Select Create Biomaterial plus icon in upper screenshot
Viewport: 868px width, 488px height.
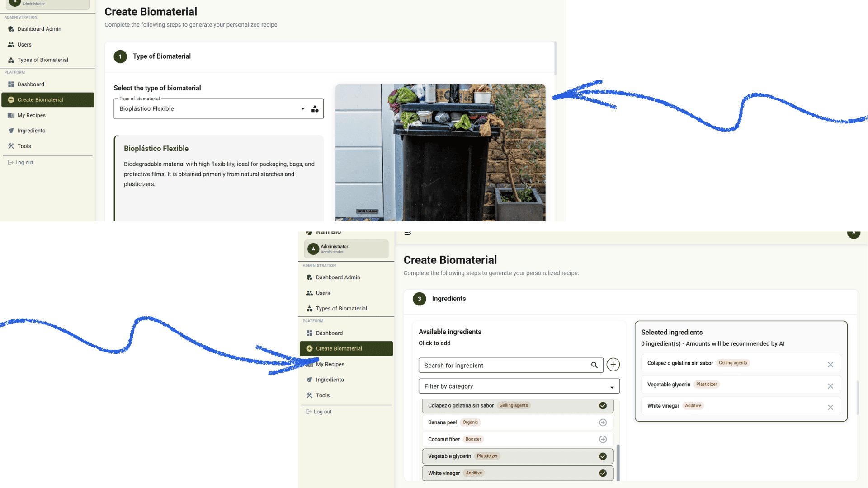(11, 100)
